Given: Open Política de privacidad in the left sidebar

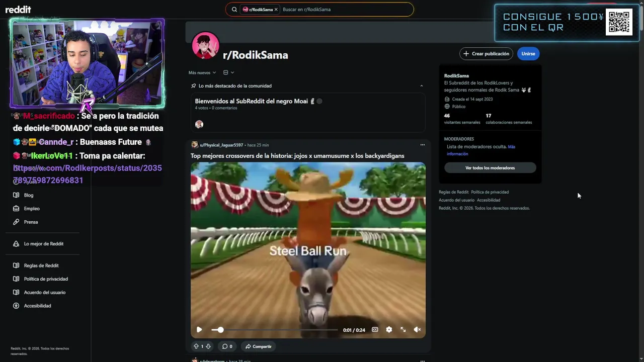Looking at the screenshot, I should pos(46,279).
